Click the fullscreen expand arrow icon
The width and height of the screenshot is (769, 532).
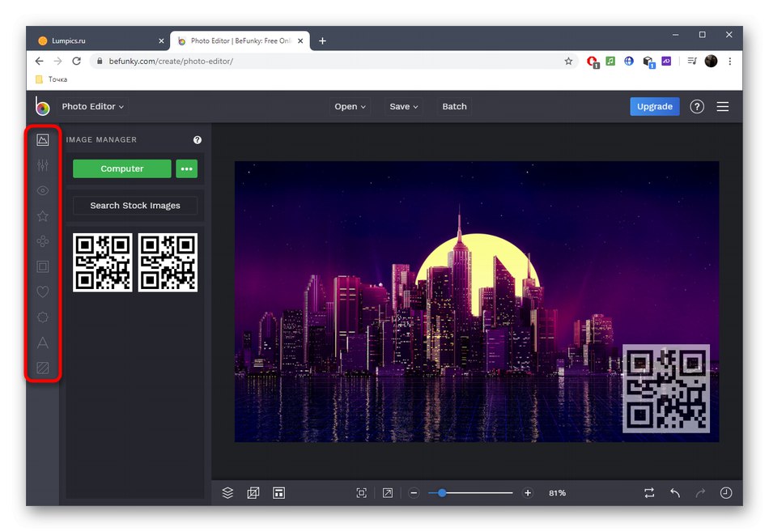[x=388, y=493]
